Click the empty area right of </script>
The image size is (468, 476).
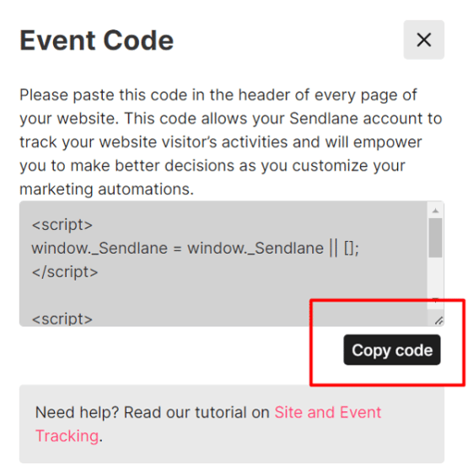pos(261,271)
